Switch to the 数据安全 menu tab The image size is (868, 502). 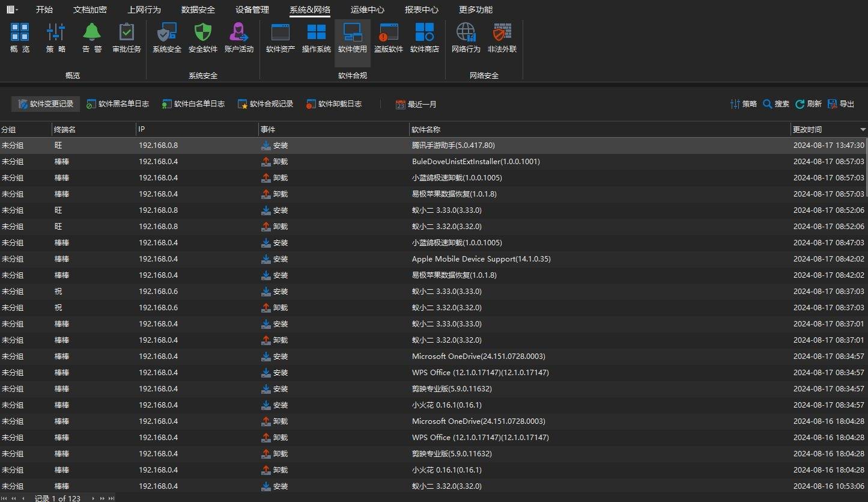pyautogui.click(x=198, y=10)
